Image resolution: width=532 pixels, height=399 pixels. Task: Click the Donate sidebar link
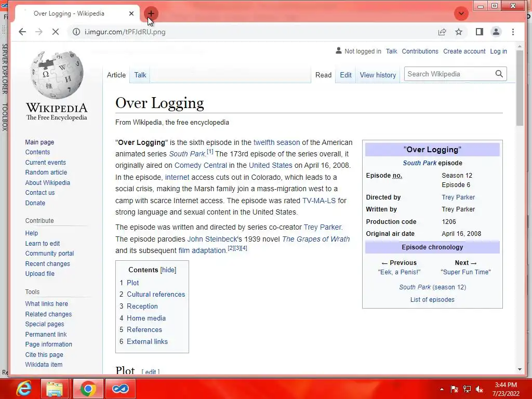click(x=35, y=203)
